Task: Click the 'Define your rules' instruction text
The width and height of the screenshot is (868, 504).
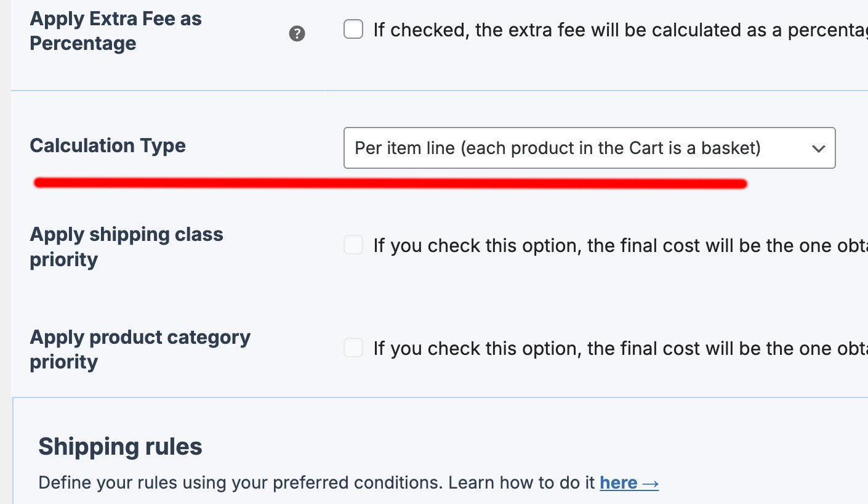Action: click(x=317, y=482)
